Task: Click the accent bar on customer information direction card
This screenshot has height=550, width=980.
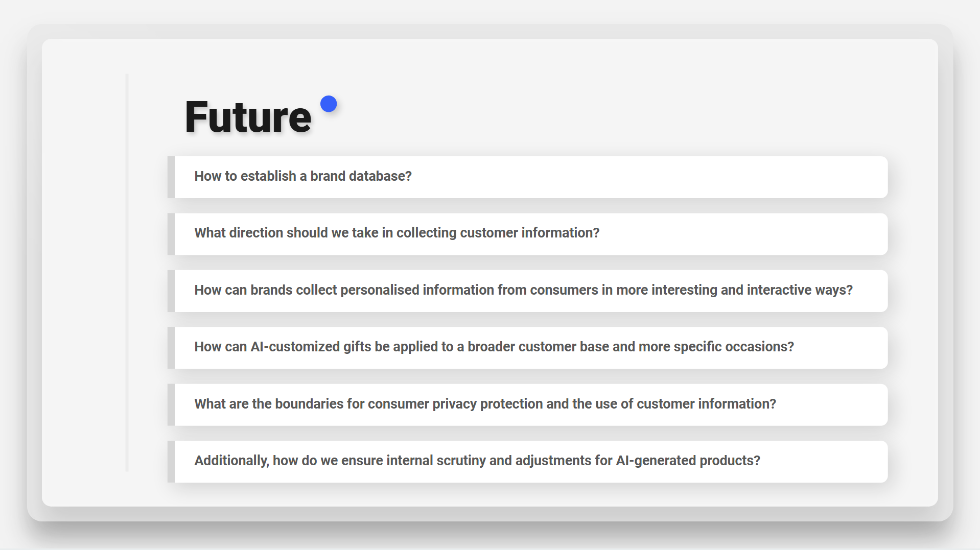Action: (171, 234)
